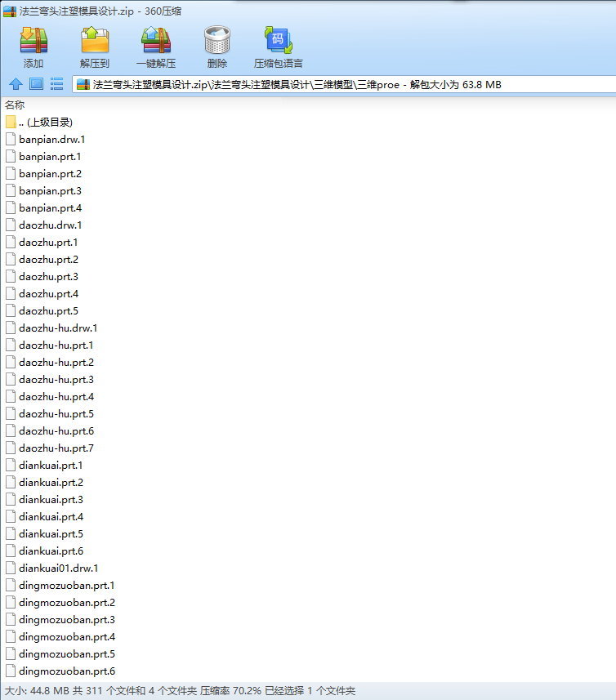Screen dimensions: 616x700
Task: Select file daozhu-hu.prt.3
Action: pyautogui.click(x=50, y=380)
